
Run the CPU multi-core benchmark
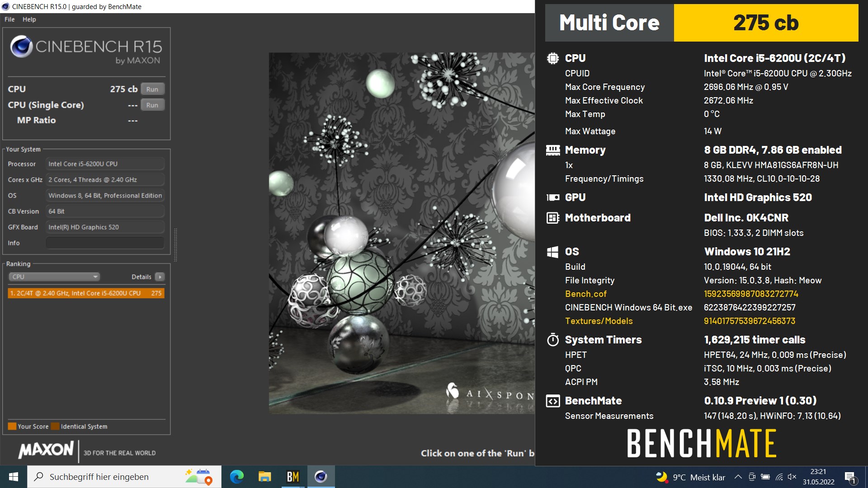152,89
